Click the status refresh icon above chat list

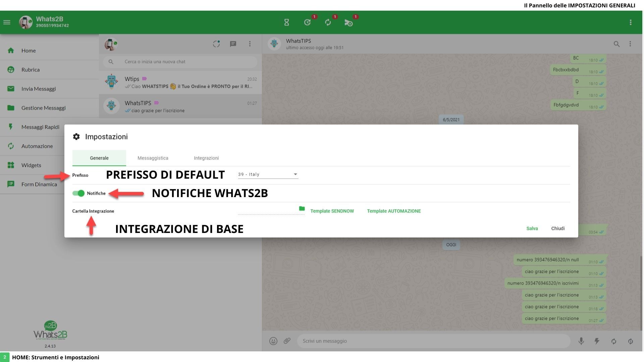point(216,44)
